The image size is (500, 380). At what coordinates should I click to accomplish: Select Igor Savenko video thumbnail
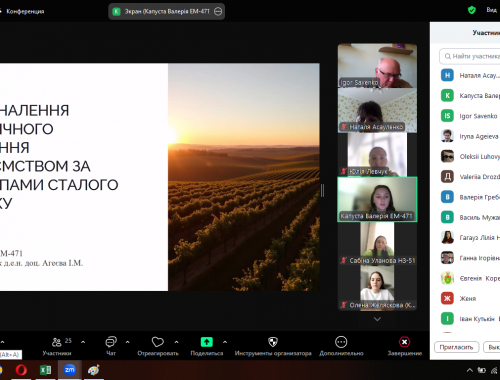(377, 66)
